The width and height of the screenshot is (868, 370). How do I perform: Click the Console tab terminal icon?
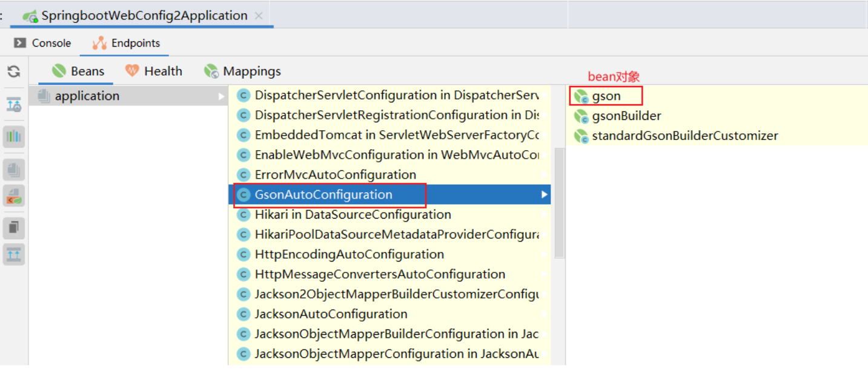(20, 43)
